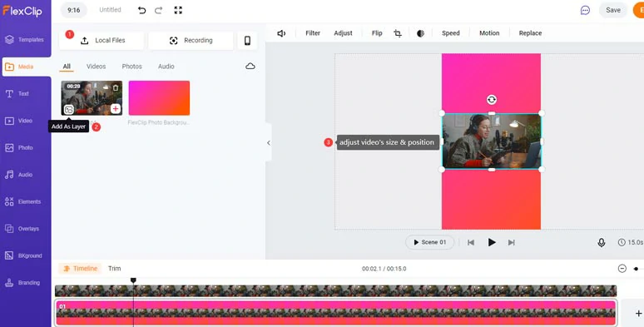Skip to next scene

point(512,242)
